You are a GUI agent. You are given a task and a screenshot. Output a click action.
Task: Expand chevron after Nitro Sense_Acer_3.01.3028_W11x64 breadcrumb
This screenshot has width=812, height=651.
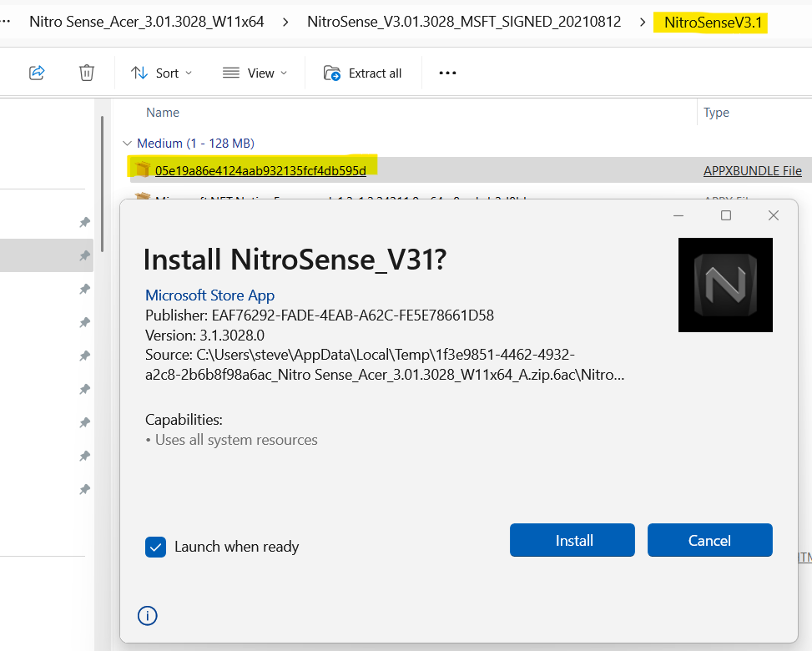coord(285,23)
